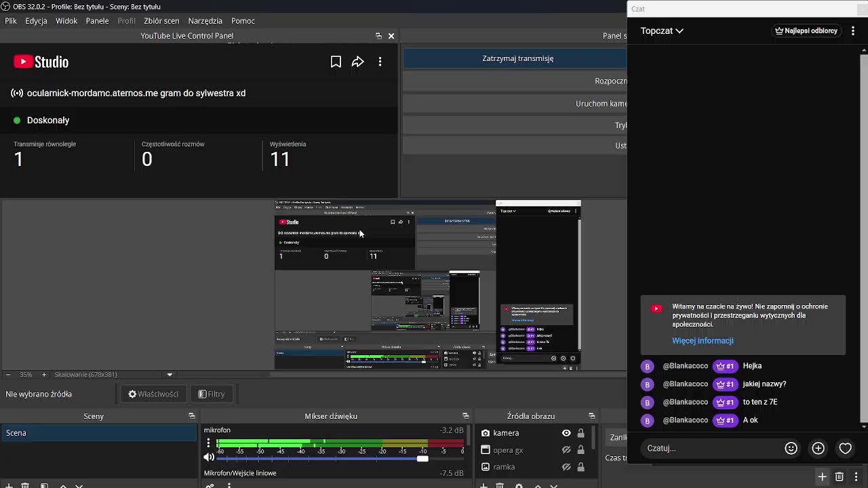Click the YouTube Studio logo
This screenshot has height=488, width=868.
pyautogui.click(x=41, y=62)
